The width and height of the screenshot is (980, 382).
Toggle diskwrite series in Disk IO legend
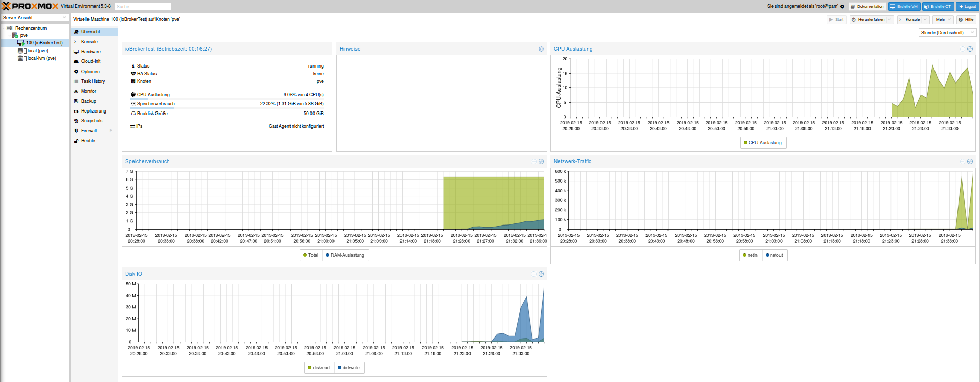tap(349, 368)
